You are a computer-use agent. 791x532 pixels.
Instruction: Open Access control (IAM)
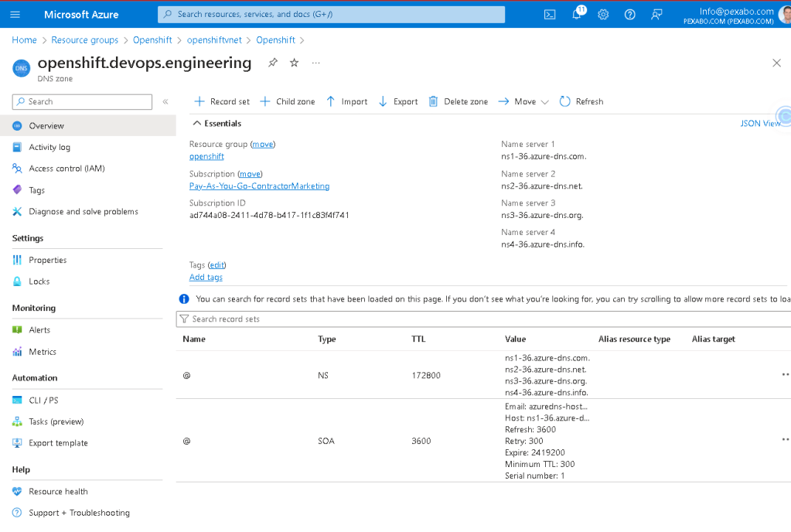[66, 169]
